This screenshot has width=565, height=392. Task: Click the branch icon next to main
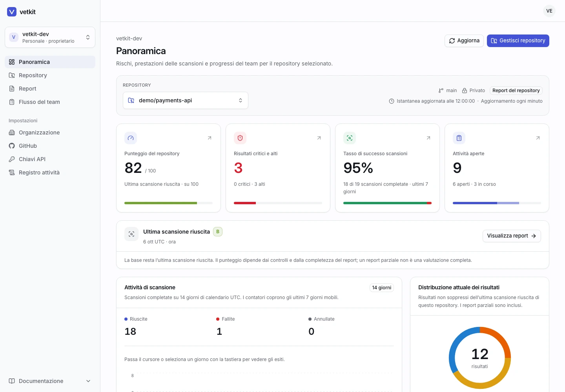(441, 91)
